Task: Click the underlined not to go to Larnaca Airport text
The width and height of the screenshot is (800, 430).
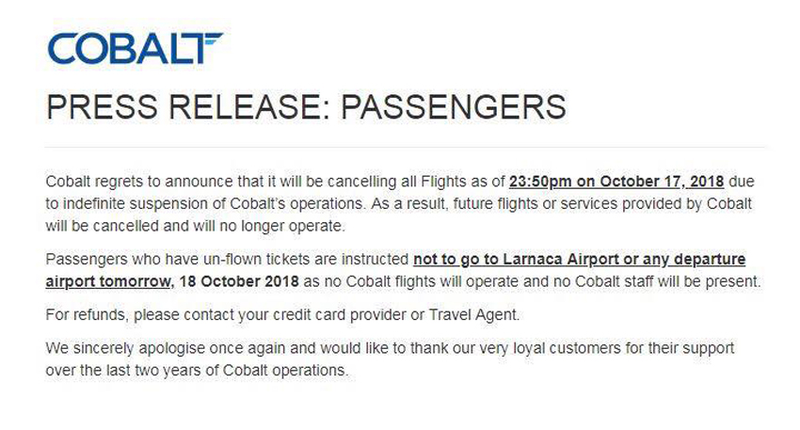Action: [x=518, y=259]
